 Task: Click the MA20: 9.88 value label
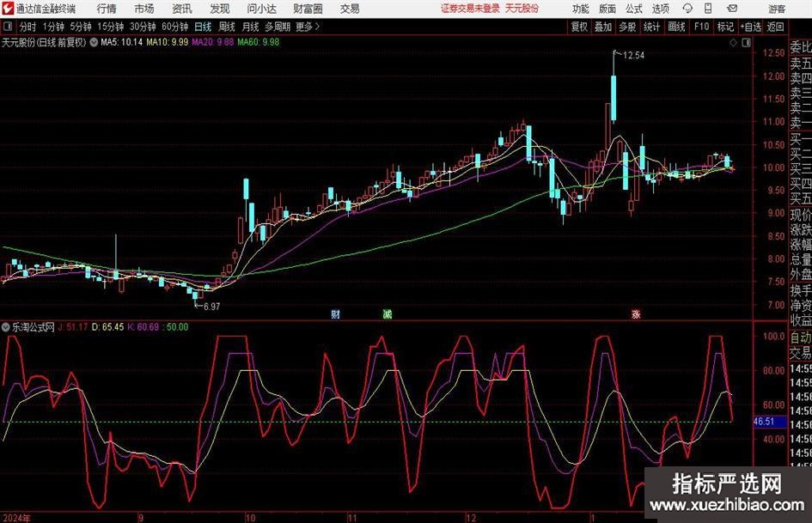tap(213, 42)
